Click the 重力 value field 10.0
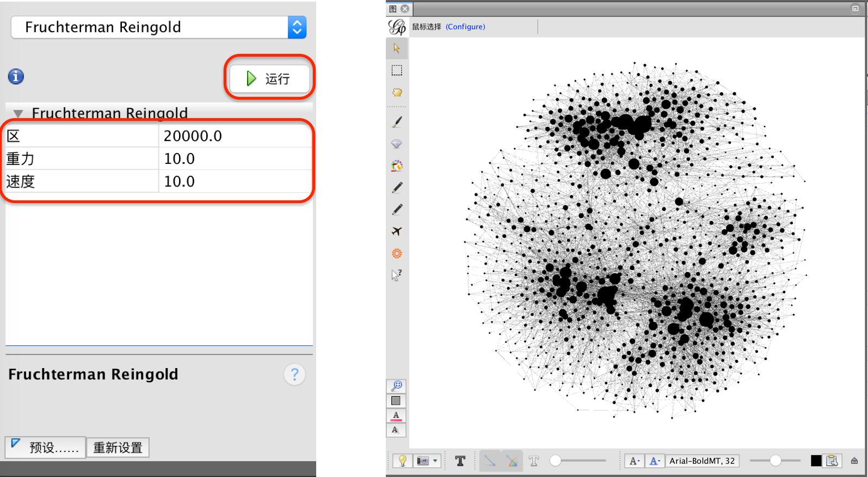868x477 pixels. tap(235, 159)
